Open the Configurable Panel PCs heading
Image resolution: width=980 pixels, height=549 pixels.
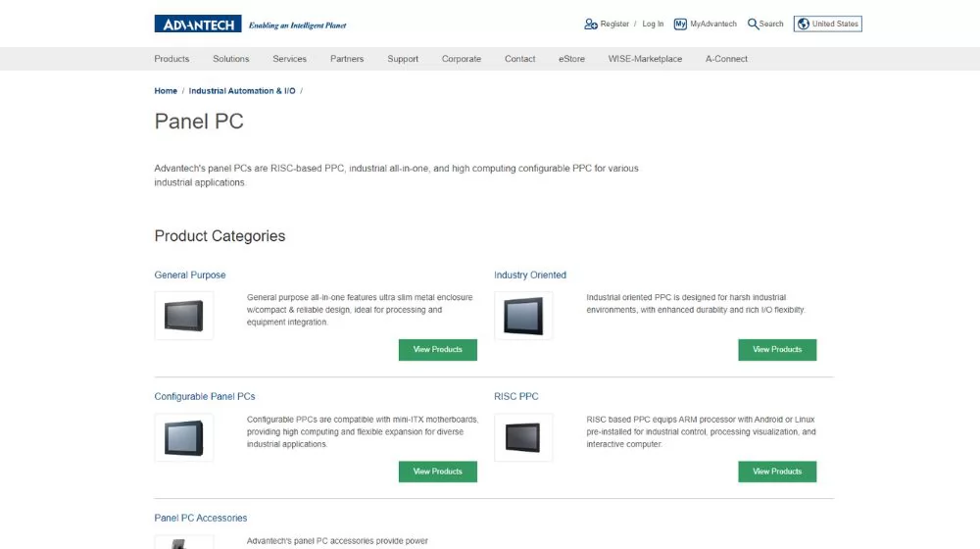point(205,396)
